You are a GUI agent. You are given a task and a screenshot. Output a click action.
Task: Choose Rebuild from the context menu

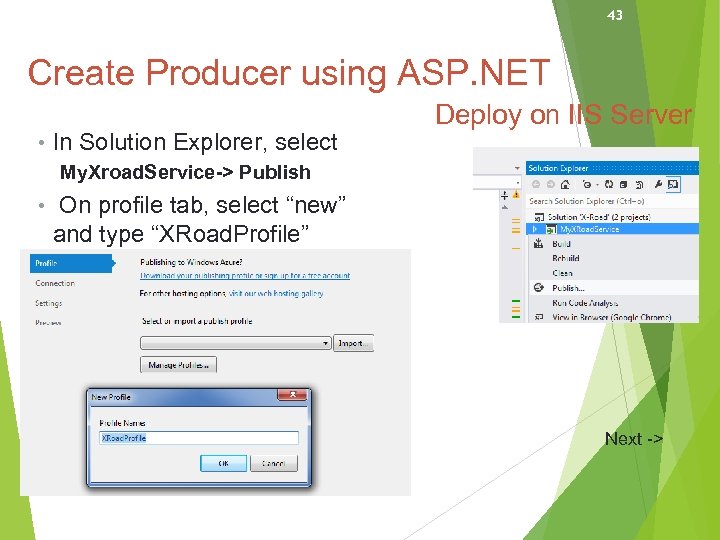point(614,258)
